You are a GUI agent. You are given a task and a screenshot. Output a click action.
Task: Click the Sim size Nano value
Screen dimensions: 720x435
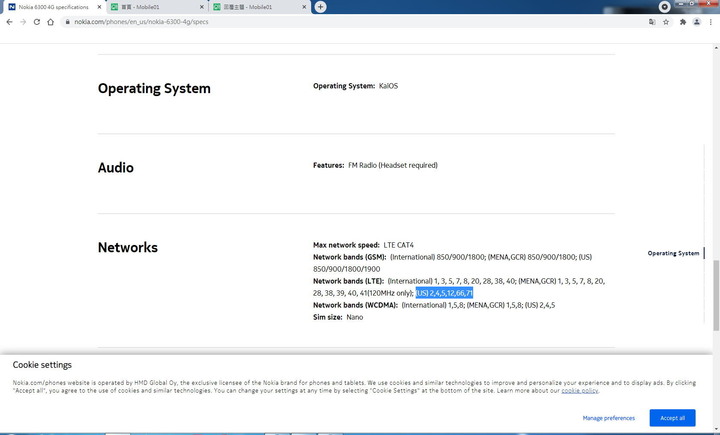354,317
